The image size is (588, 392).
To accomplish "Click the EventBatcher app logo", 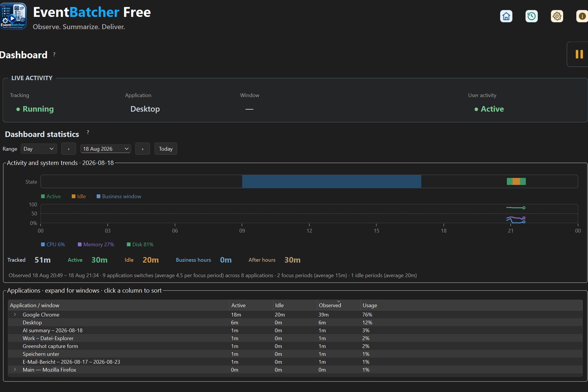I will click(x=13, y=16).
